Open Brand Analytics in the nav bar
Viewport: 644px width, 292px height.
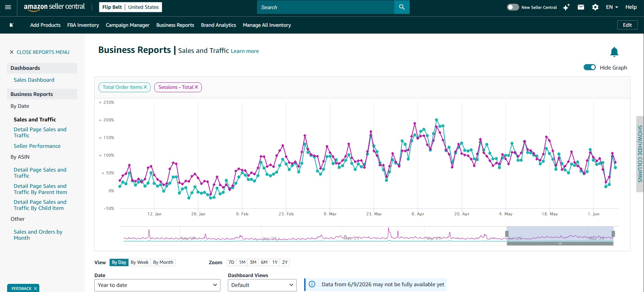pyautogui.click(x=218, y=25)
